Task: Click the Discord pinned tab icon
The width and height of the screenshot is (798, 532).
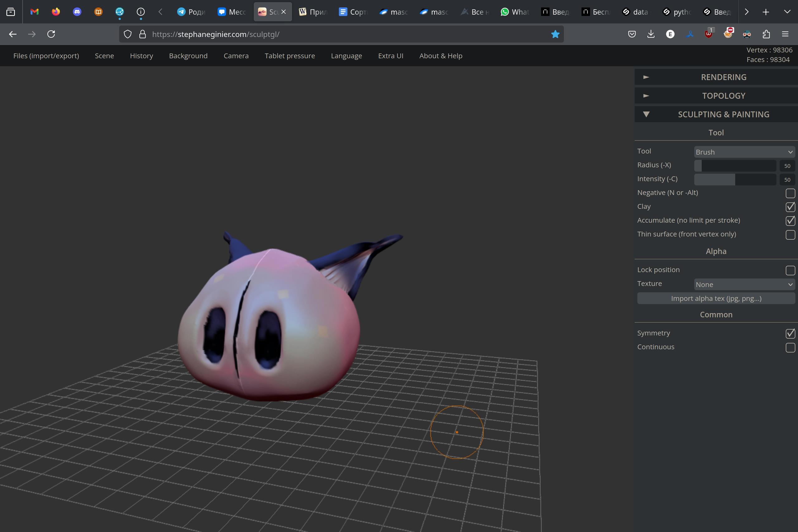Action: [77, 12]
